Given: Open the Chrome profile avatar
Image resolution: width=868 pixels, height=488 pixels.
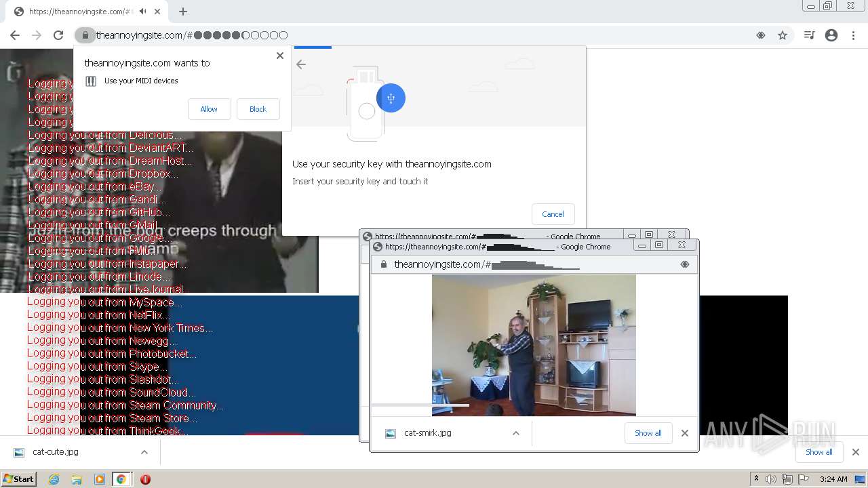Looking at the screenshot, I should (x=831, y=35).
